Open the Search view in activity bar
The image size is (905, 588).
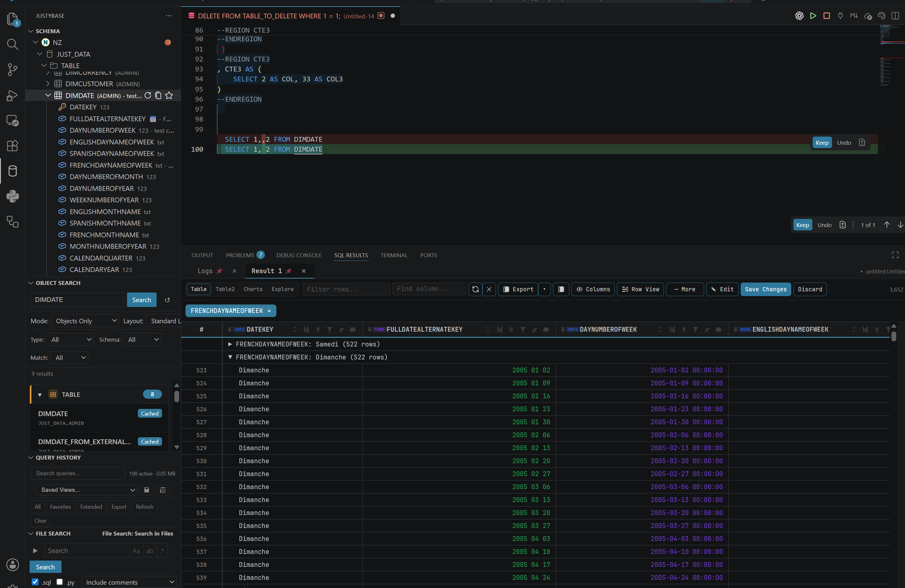coord(12,44)
